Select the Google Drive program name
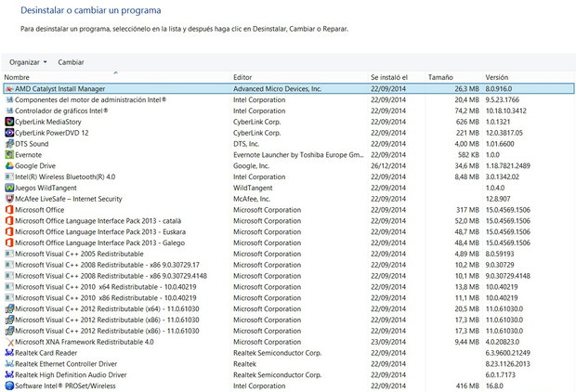Screen dimensions: 576x392 (x=35, y=165)
